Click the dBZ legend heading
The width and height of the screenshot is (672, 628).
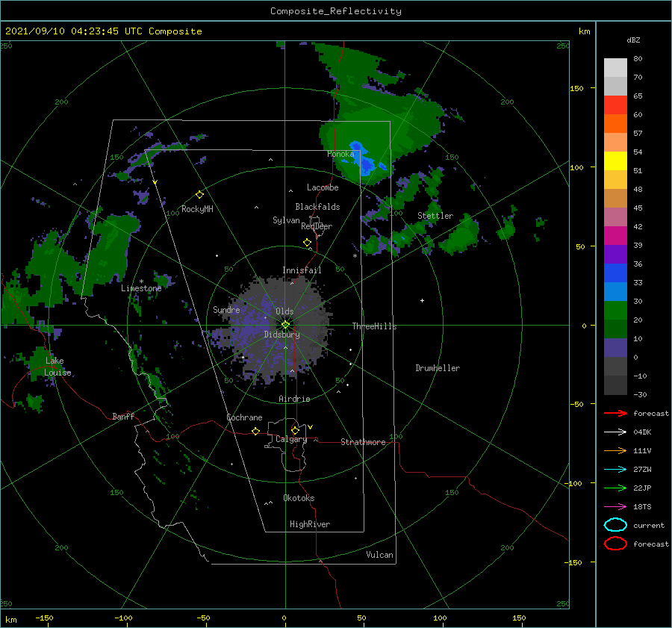tap(633, 40)
